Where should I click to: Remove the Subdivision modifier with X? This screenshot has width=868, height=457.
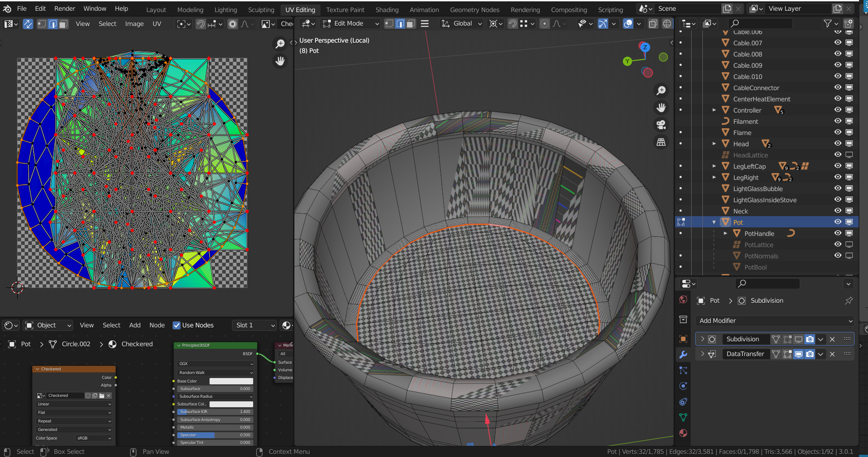pyautogui.click(x=832, y=339)
